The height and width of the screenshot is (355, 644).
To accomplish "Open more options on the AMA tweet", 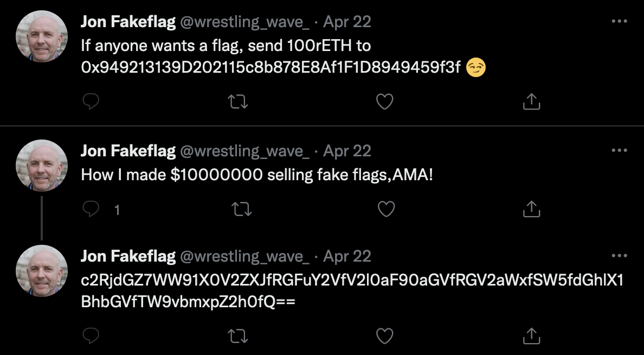I will 619,150.
